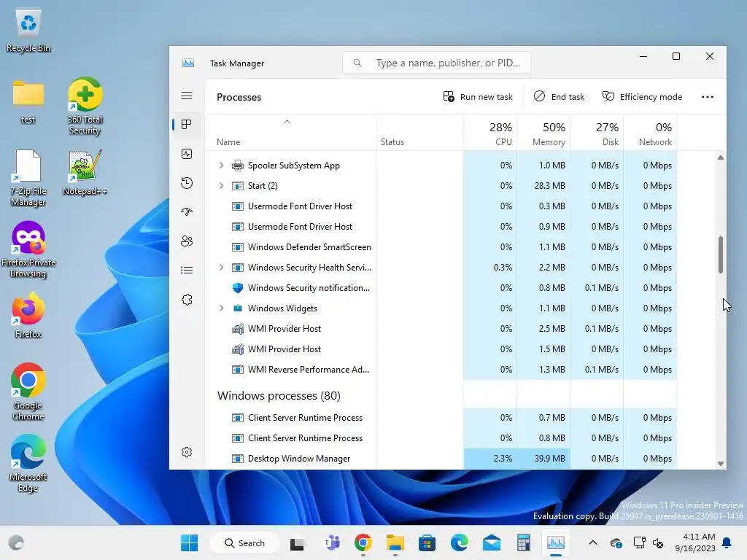Open the Recycle Bin desktop icon
747x560 pixels.
click(28, 29)
